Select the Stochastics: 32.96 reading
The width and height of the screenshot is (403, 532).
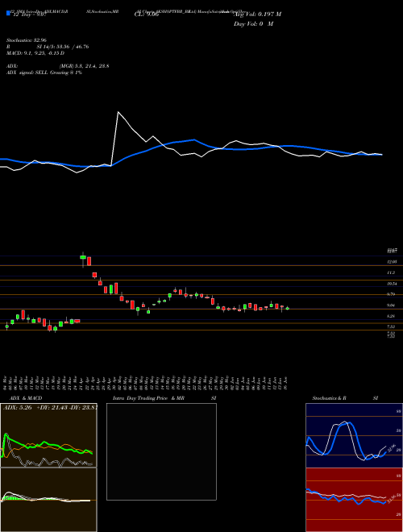coord(27,40)
